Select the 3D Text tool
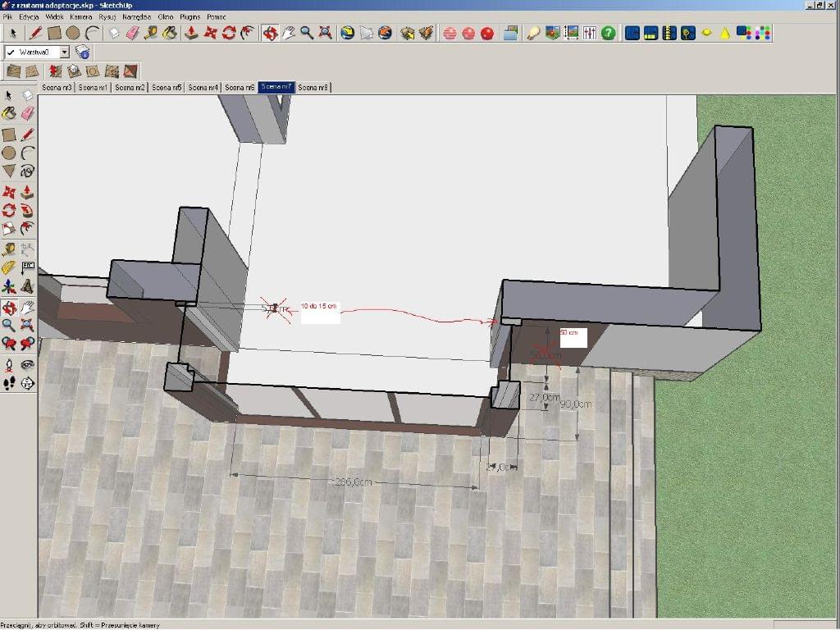The width and height of the screenshot is (840, 630). [27, 286]
